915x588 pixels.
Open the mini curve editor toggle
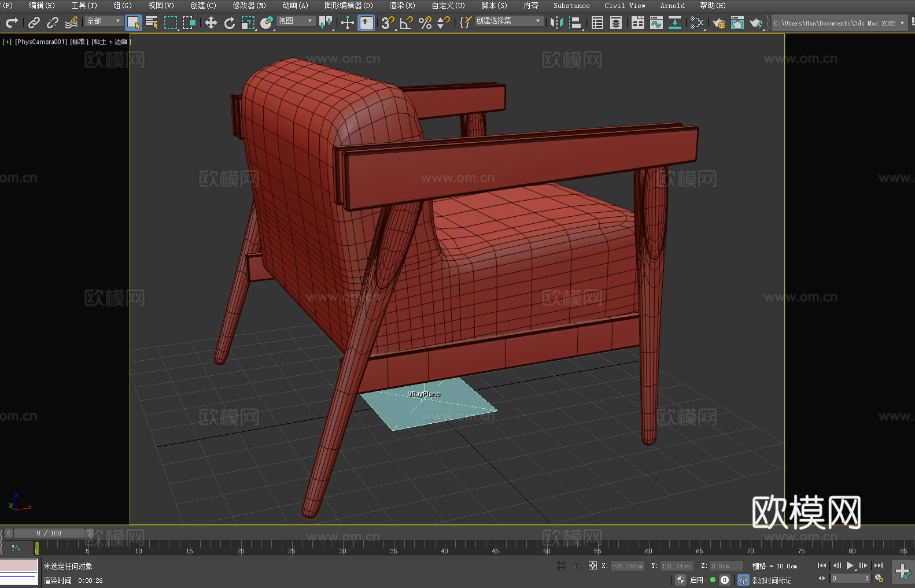(x=16, y=548)
